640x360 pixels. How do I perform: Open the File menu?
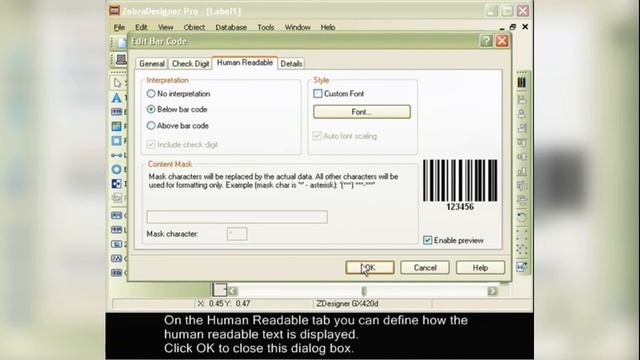click(119, 27)
